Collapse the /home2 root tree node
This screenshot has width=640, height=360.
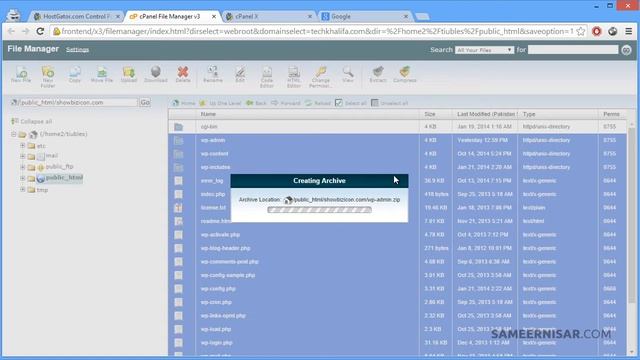pyautogui.click(x=13, y=134)
